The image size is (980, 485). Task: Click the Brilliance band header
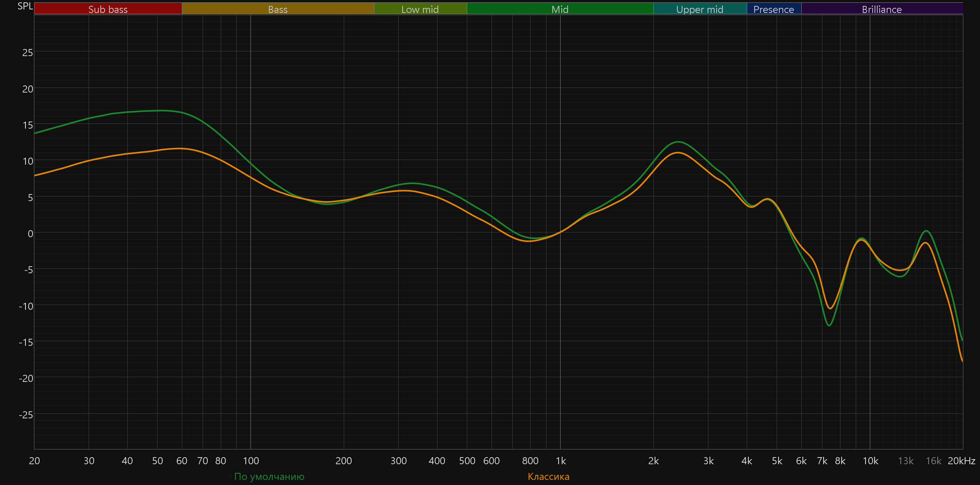click(x=882, y=9)
